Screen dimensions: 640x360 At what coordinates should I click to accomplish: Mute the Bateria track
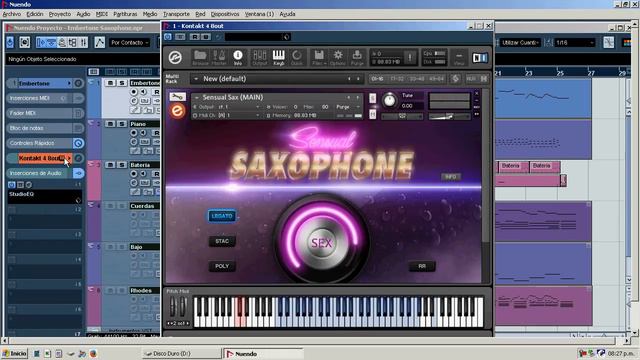click(110, 165)
